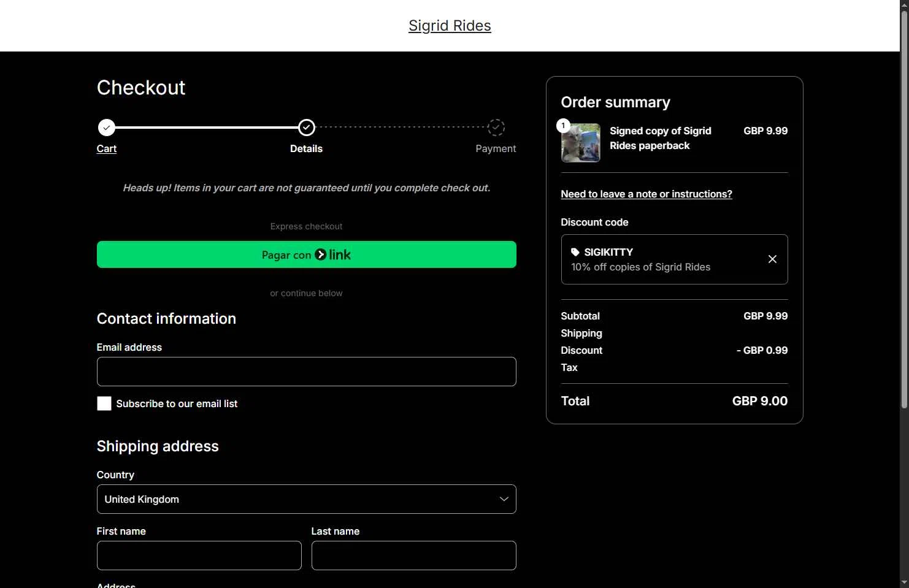Click the page vertical scrollbar thumb
909x588 pixels.
pos(904,210)
